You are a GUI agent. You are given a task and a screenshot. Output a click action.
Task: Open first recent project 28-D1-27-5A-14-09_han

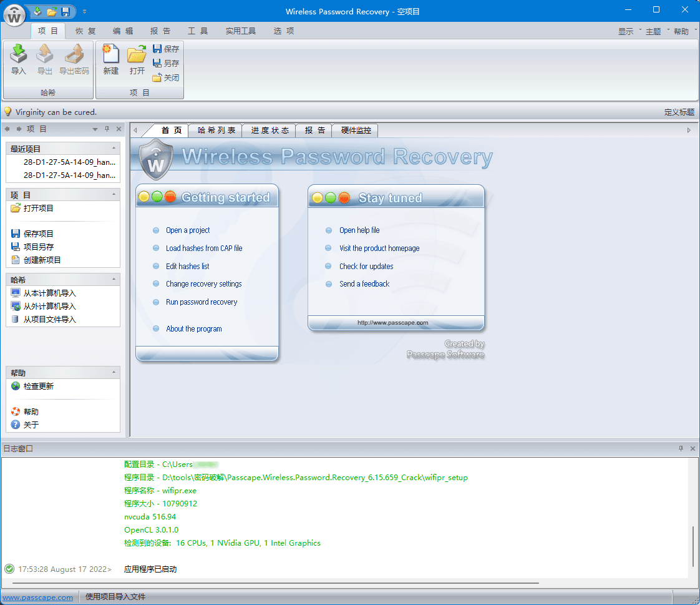(69, 162)
